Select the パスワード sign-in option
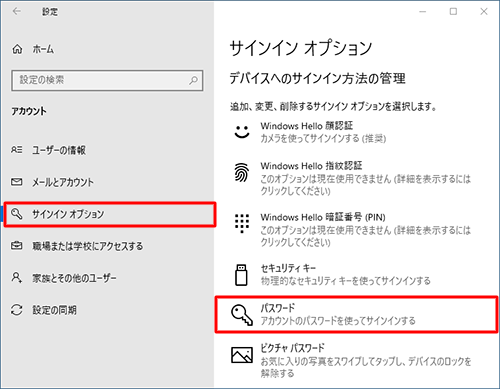 coord(357,315)
